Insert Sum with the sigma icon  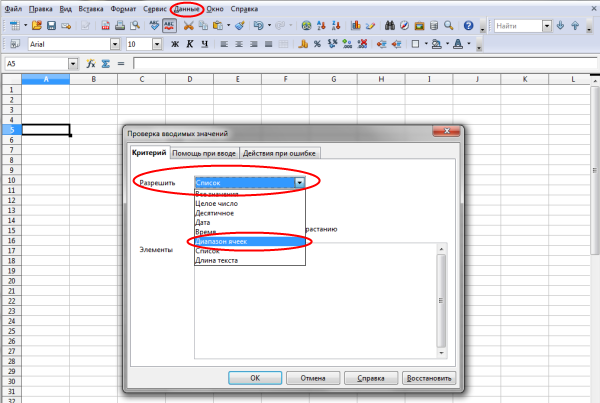[106, 64]
